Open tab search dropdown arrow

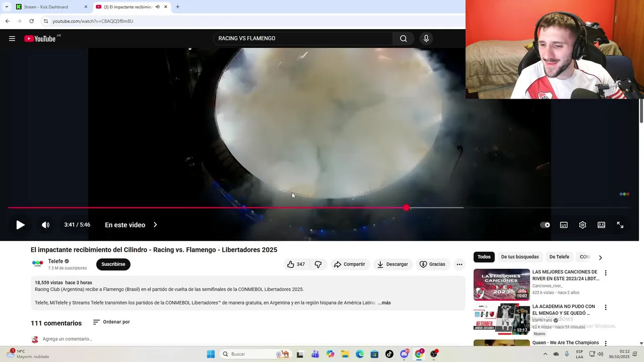pos(6,7)
